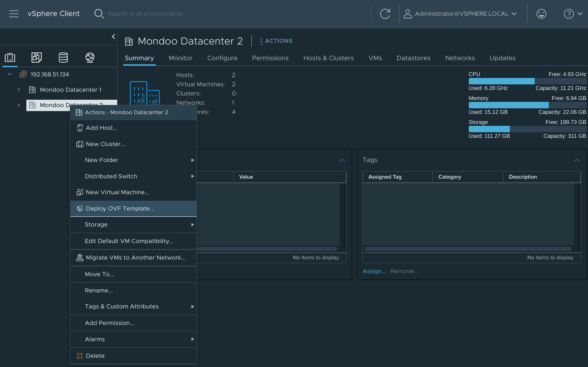The width and height of the screenshot is (588, 367).
Task: Collapse the Tags panel chevron
Action: 577,160
